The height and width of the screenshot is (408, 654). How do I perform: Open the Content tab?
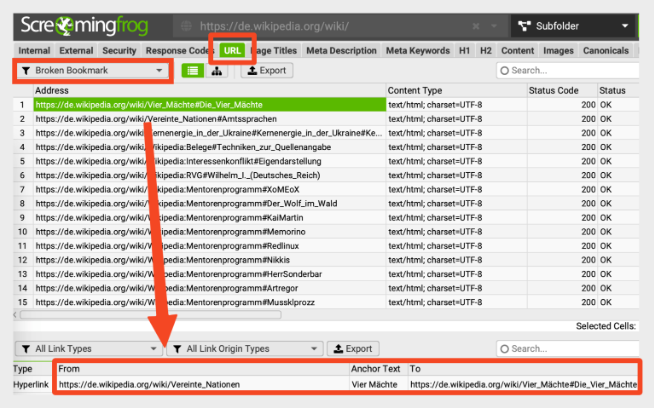(x=517, y=50)
